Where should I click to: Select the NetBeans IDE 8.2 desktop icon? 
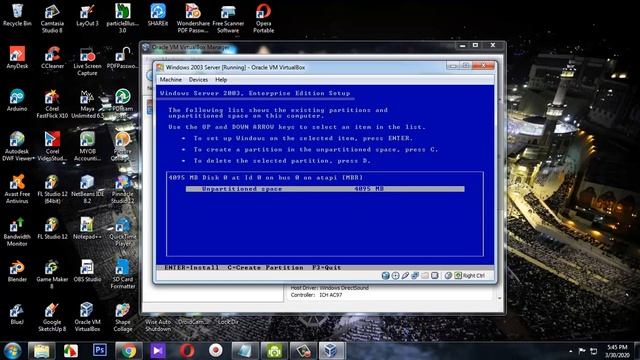pyautogui.click(x=87, y=189)
